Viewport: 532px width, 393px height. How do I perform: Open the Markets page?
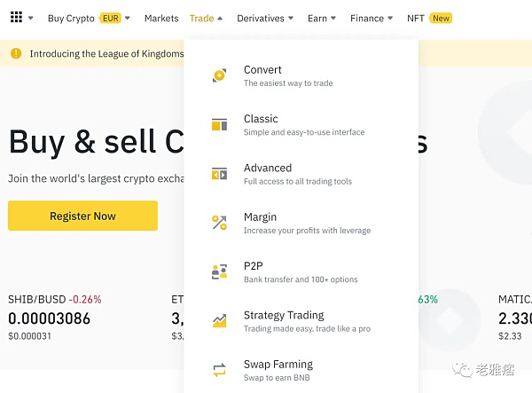(x=161, y=18)
